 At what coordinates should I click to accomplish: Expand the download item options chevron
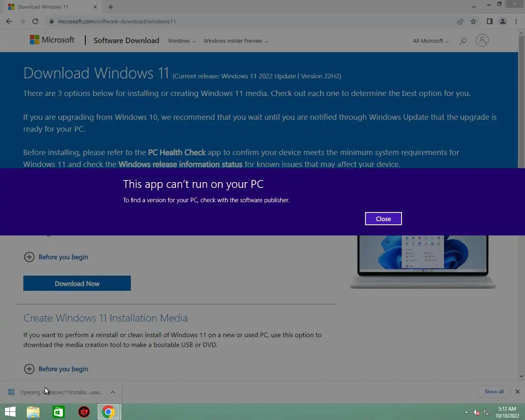point(113,392)
